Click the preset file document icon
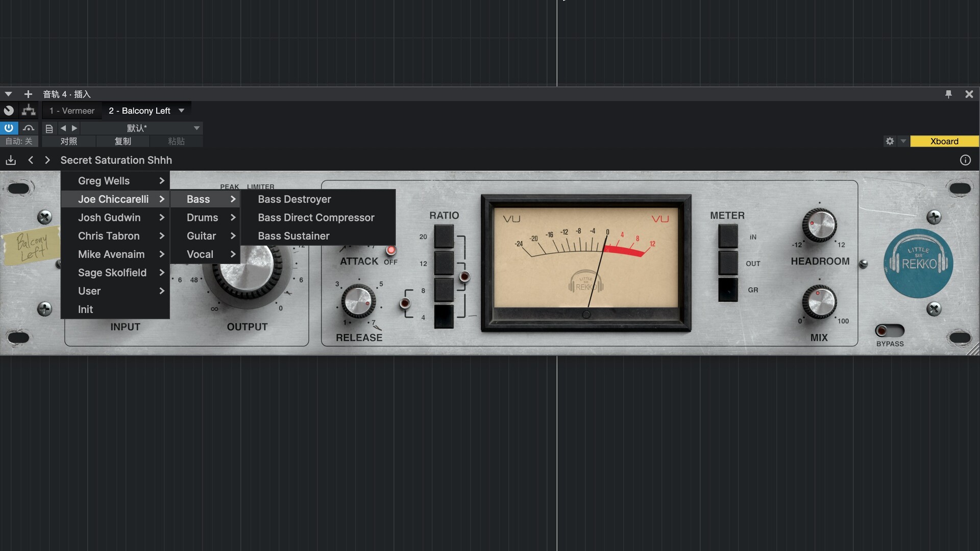This screenshot has width=980, height=551. click(x=49, y=129)
